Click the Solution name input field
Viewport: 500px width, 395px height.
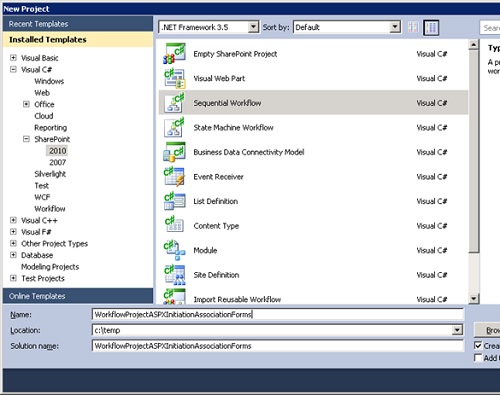click(278, 346)
